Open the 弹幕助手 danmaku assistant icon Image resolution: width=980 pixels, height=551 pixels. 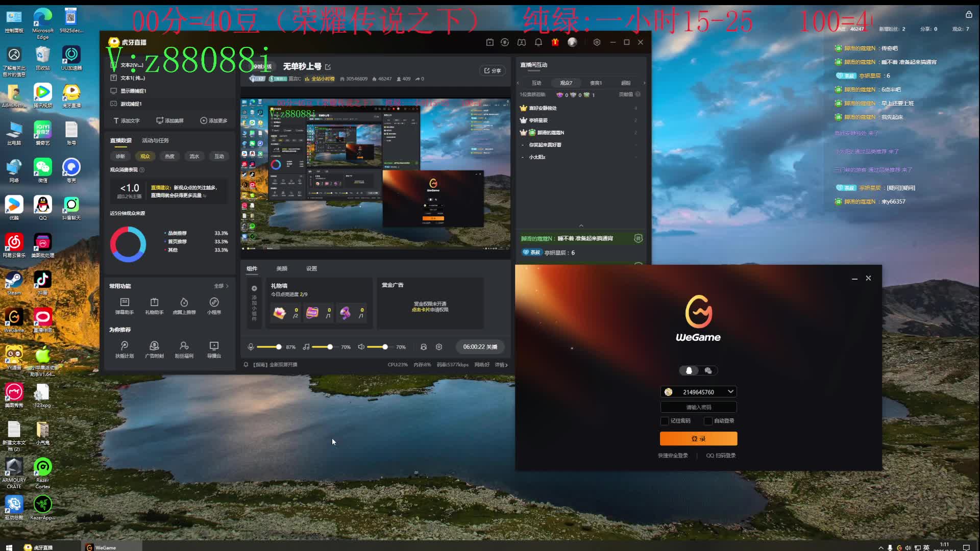[125, 303]
